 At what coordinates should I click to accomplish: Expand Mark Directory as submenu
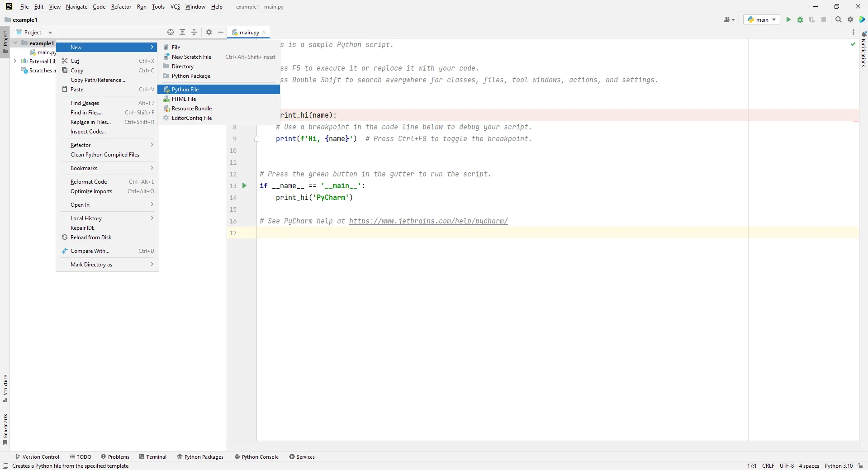pyautogui.click(x=108, y=265)
